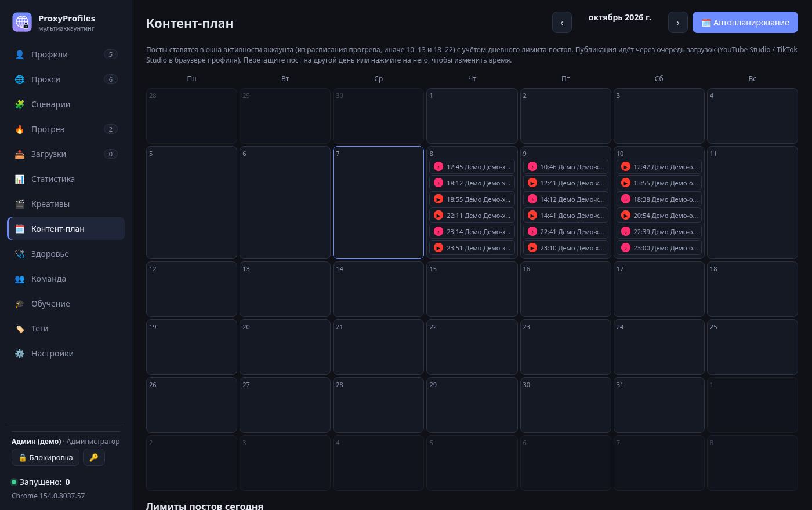
Task: Open the Прокси section
Action: (x=66, y=79)
